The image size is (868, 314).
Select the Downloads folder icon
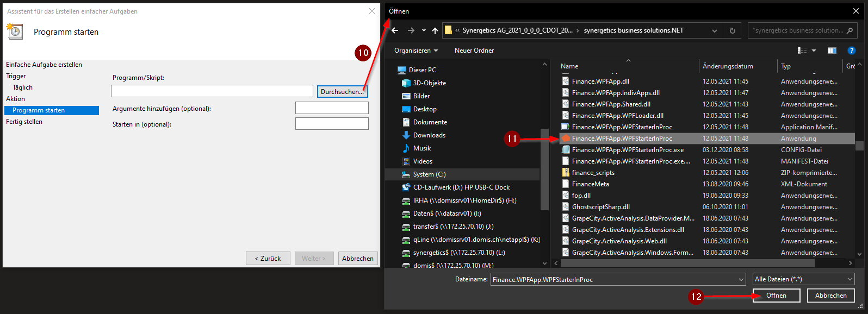coord(406,135)
